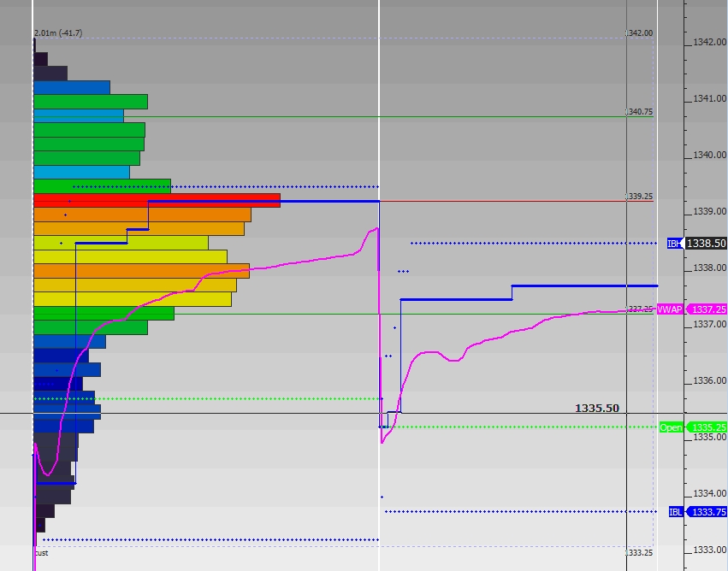Select the blue volume bar near 1341.25
The width and height of the screenshot is (728, 571).
tap(72, 88)
